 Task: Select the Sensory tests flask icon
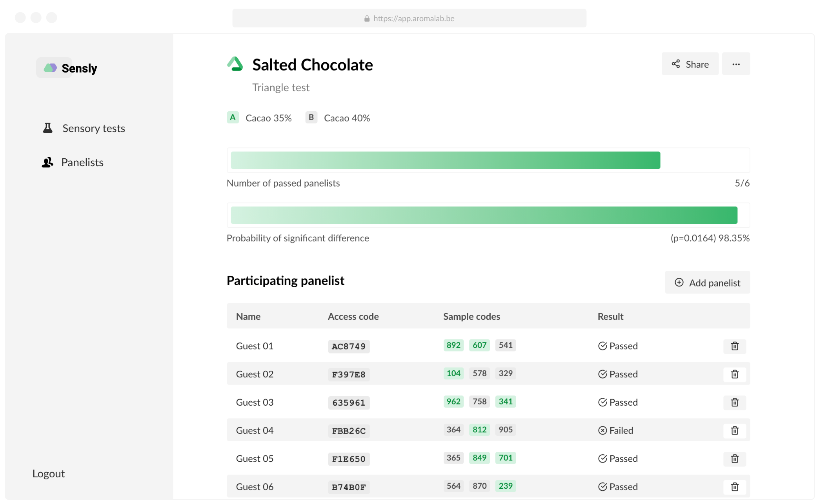(47, 128)
